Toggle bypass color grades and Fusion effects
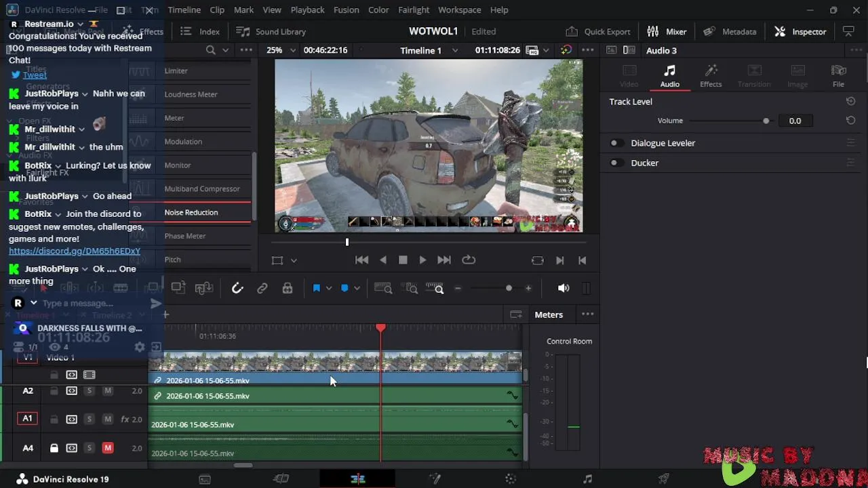Screen dimensions: 868x488 (x=566, y=50)
